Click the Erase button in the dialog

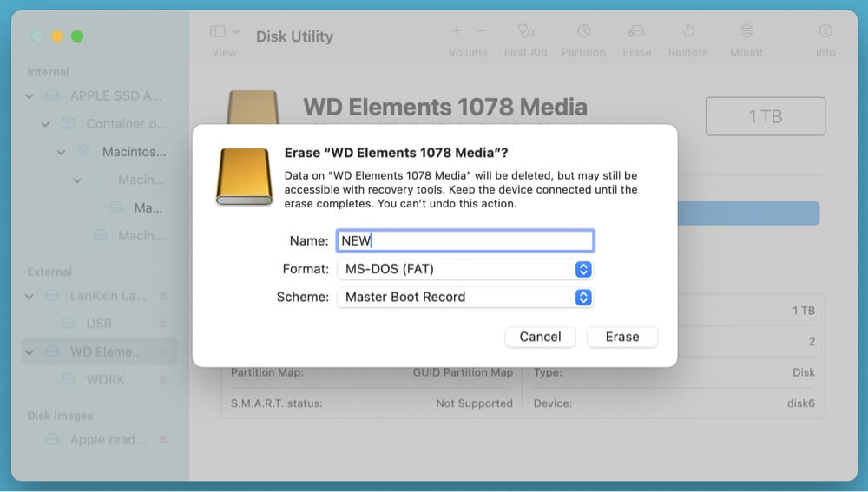pyautogui.click(x=622, y=337)
